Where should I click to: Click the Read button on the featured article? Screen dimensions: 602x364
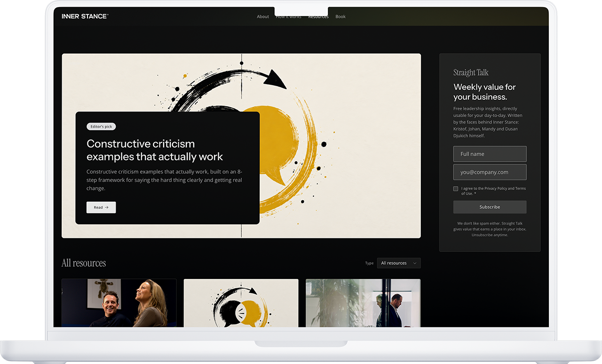point(101,207)
